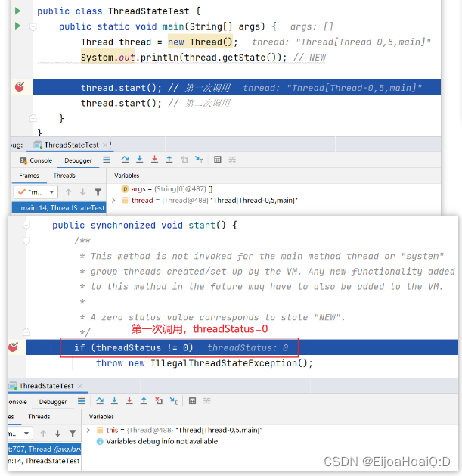Run to Cursor in upper debugger toolbar
Image resolution: width=462 pixels, height=476 pixels.
click(199, 160)
